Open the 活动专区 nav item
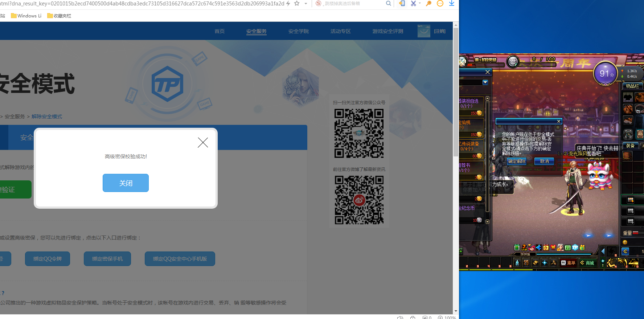 pyautogui.click(x=341, y=31)
